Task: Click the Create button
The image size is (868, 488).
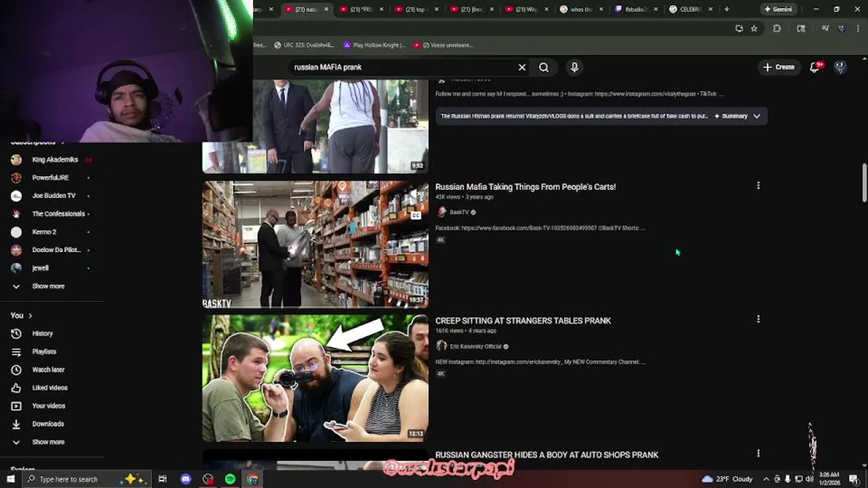Action: pyautogui.click(x=778, y=67)
